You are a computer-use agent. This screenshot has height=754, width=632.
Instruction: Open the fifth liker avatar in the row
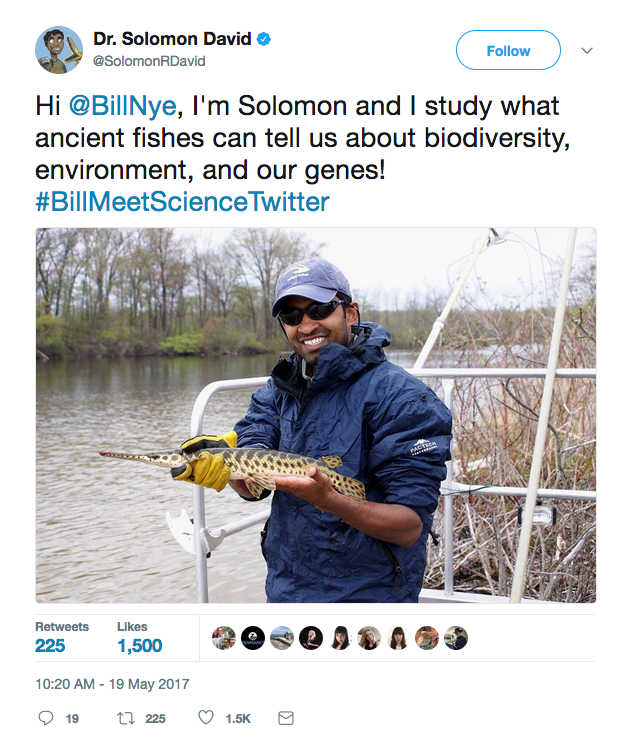pyautogui.click(x=340, y=638)
